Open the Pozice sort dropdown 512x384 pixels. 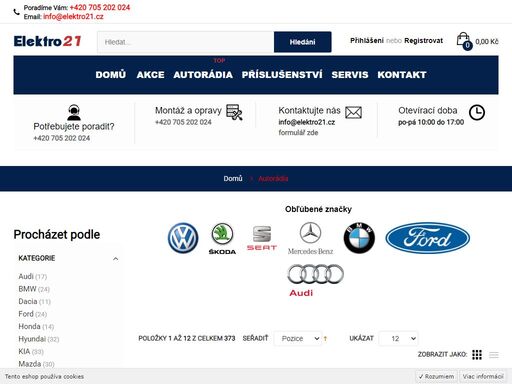(x=298, y=339)
